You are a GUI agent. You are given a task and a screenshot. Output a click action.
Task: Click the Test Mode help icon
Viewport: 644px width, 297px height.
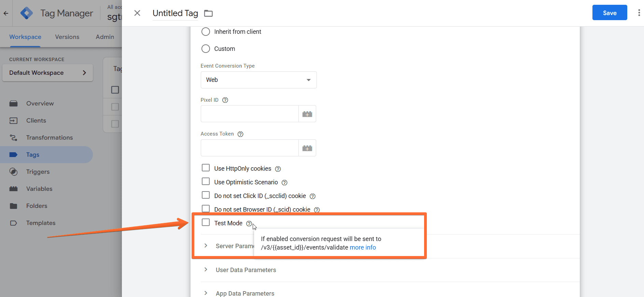249,224
